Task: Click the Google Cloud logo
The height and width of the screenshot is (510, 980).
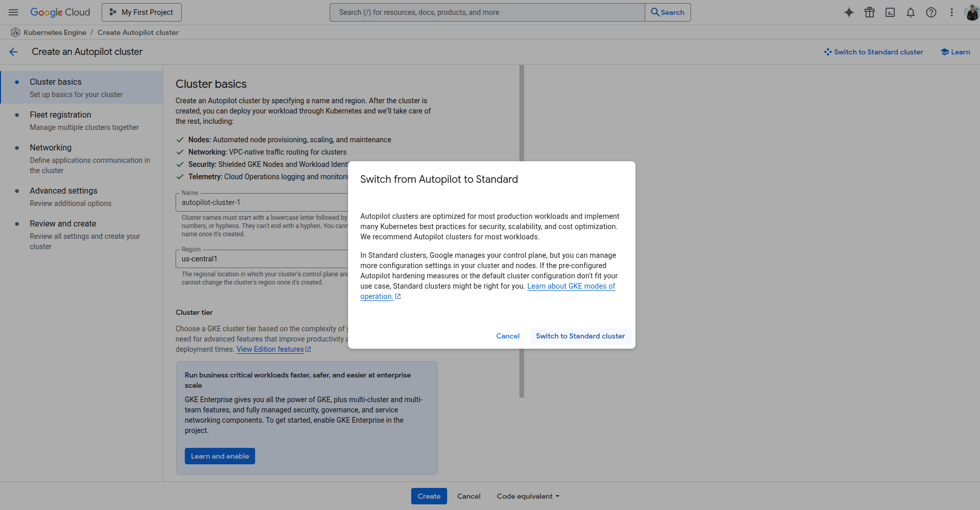Action: tap(60, 12)
